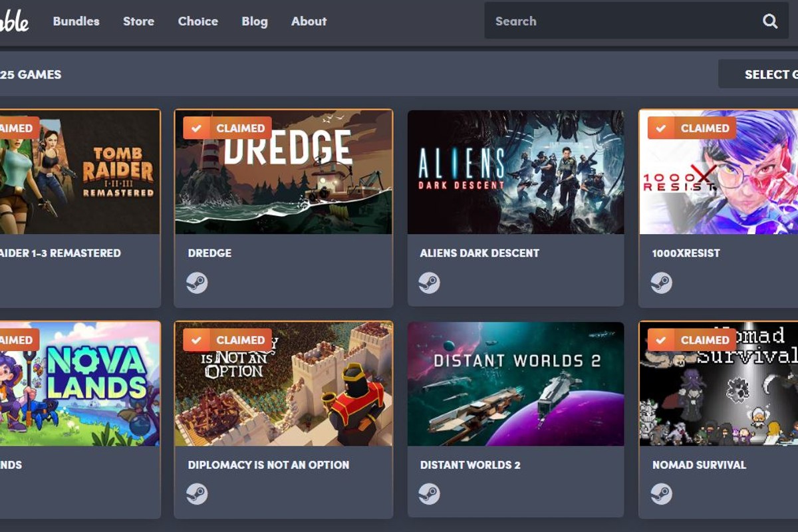Select the Aliens Dark Descent cover image
The height and width of the screenshot is (532, 798).
516,172
